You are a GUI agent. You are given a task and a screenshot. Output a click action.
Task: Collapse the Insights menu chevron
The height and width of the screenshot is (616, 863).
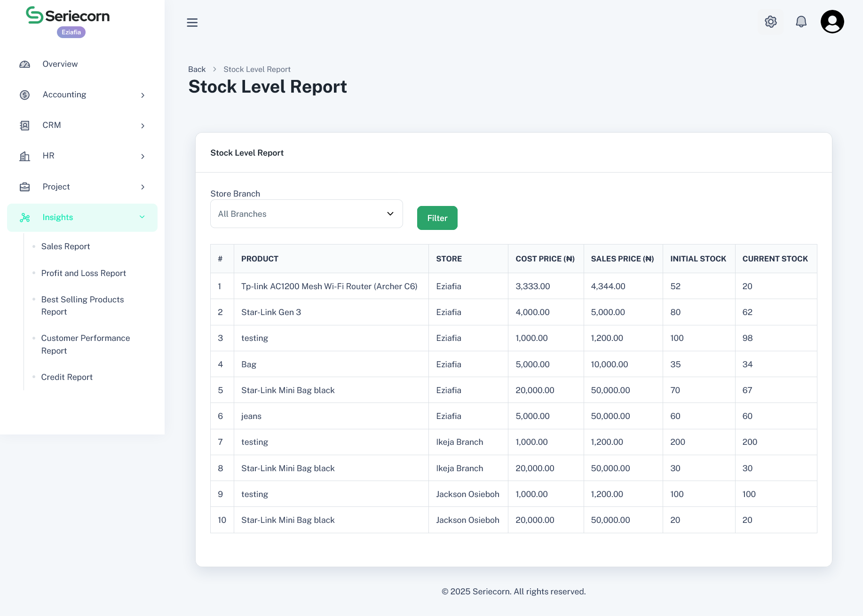[142, 217]
